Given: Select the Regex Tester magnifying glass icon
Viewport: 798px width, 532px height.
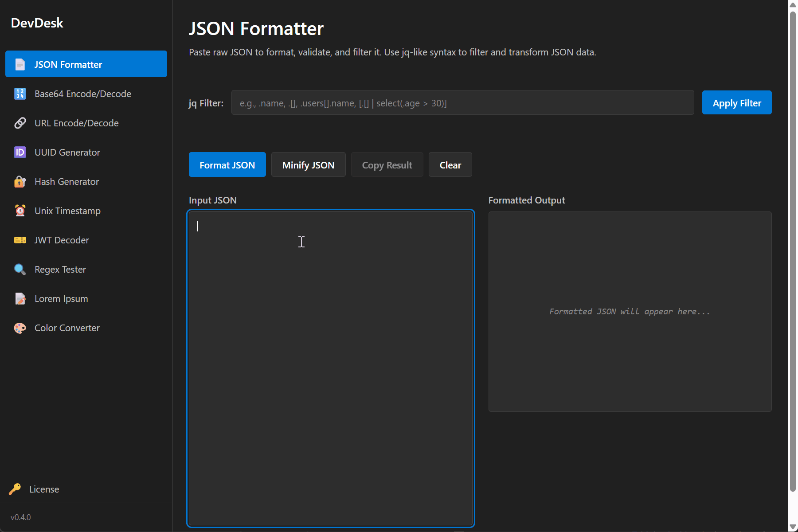Looking at the screenshot, I should pos(20,269).
